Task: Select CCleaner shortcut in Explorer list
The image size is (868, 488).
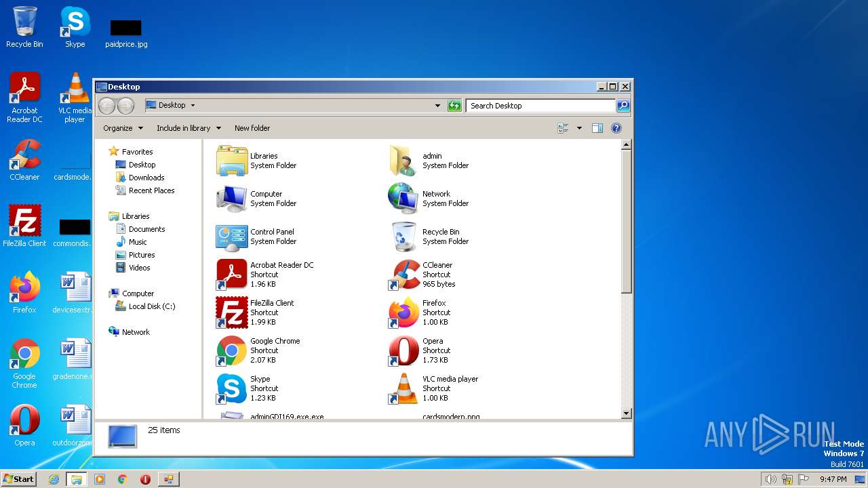Action: (404, 274)
